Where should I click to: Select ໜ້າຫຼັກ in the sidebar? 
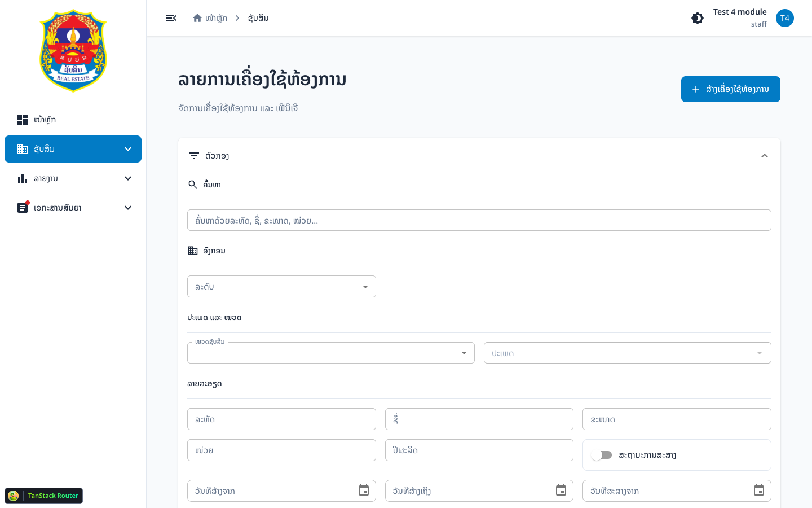coord(73,120)
